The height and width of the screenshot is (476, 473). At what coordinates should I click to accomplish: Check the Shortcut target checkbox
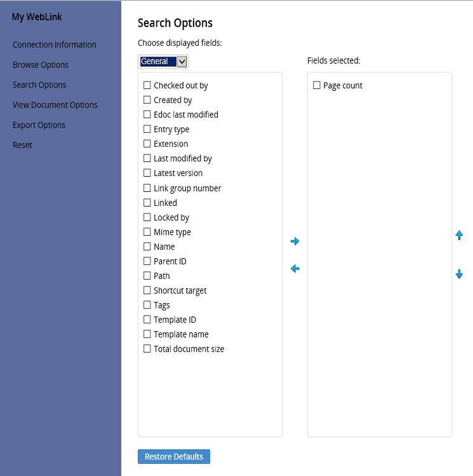click(147, 290)
